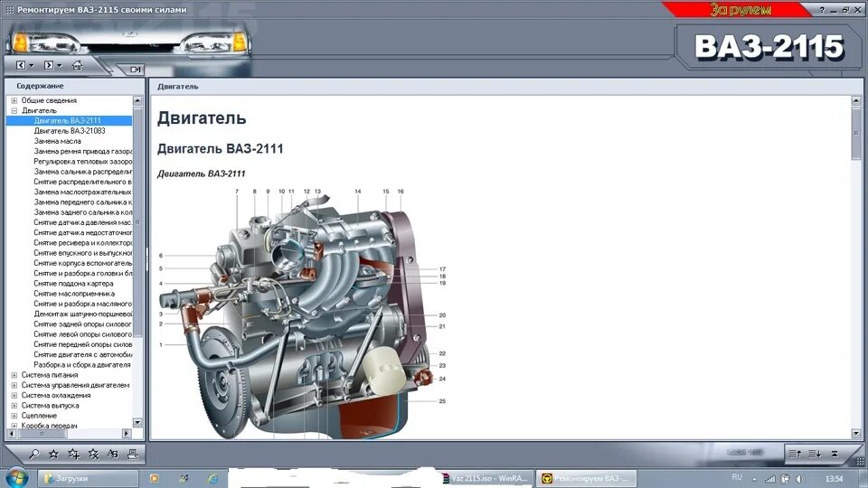Go forward with the right-arrow navigation button

pyautogui.click(x=49, y=65)
